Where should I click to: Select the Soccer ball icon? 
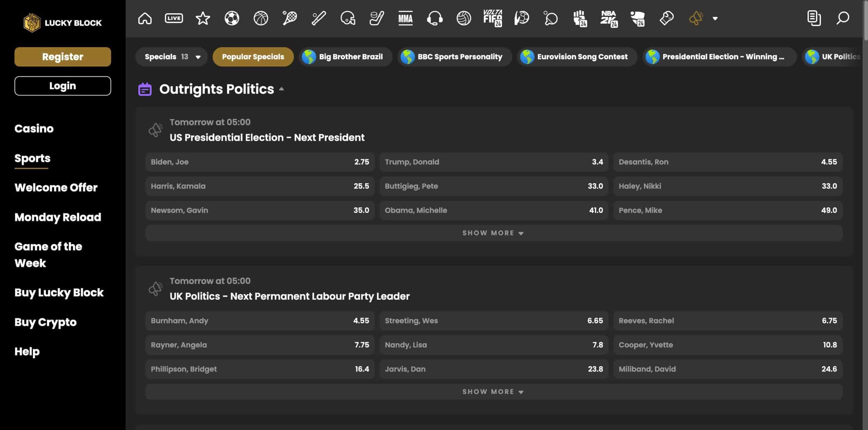pos(232,18)
